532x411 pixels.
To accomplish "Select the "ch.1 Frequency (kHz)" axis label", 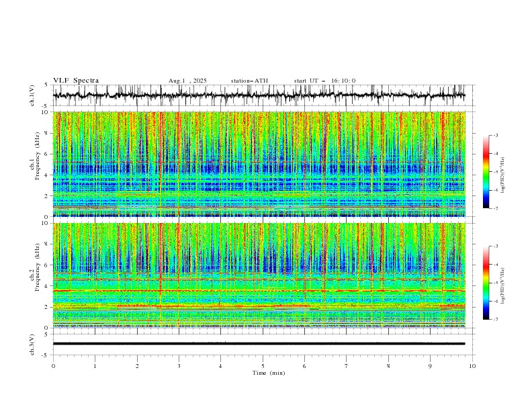I will coord(35,155).
